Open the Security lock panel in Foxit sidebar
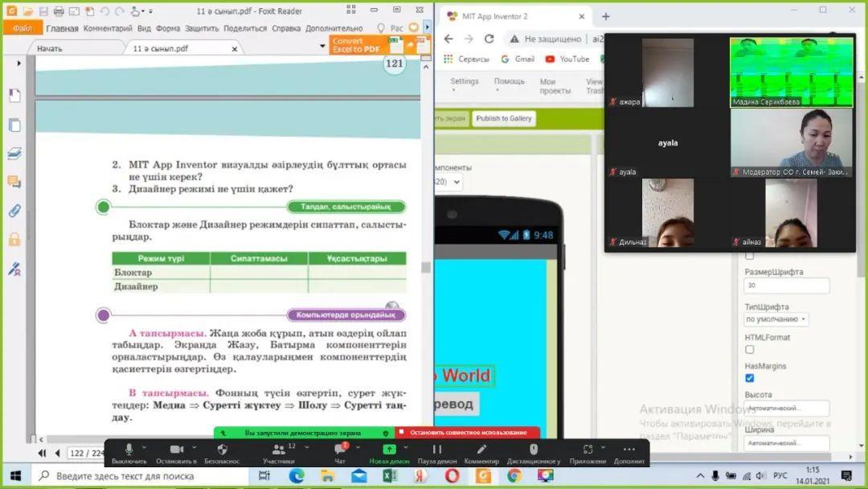The height and width of the screenshot is (489, 868). pyautogui.click(x=14, y=239)
